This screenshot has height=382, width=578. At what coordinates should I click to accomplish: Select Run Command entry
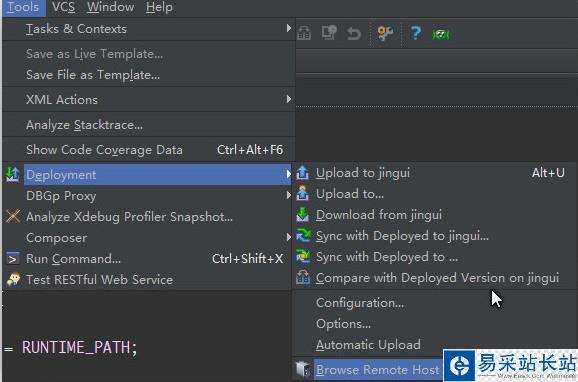click(147, 259)
